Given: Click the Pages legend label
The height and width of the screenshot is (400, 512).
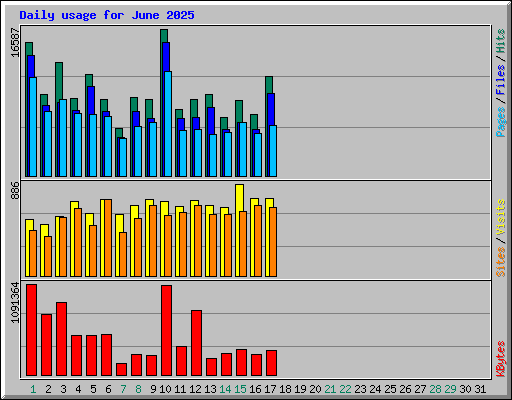Looking at the screenshot, I should (x=501, y=122).
